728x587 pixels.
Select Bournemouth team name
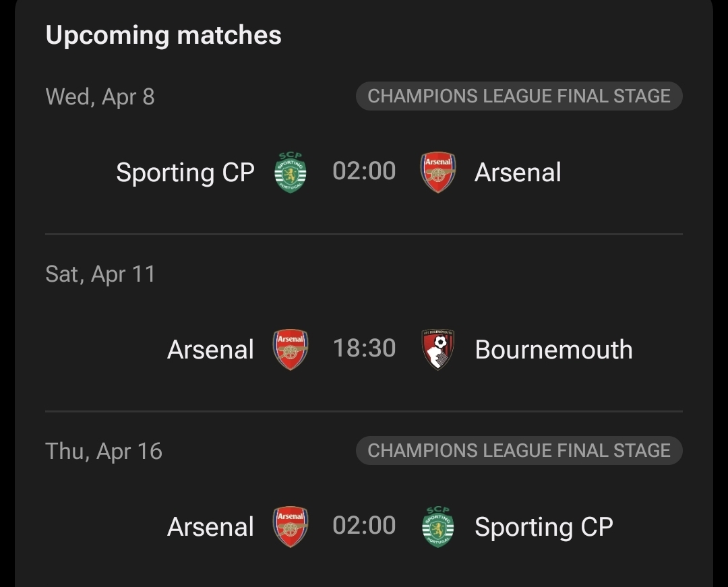(553, 350)
